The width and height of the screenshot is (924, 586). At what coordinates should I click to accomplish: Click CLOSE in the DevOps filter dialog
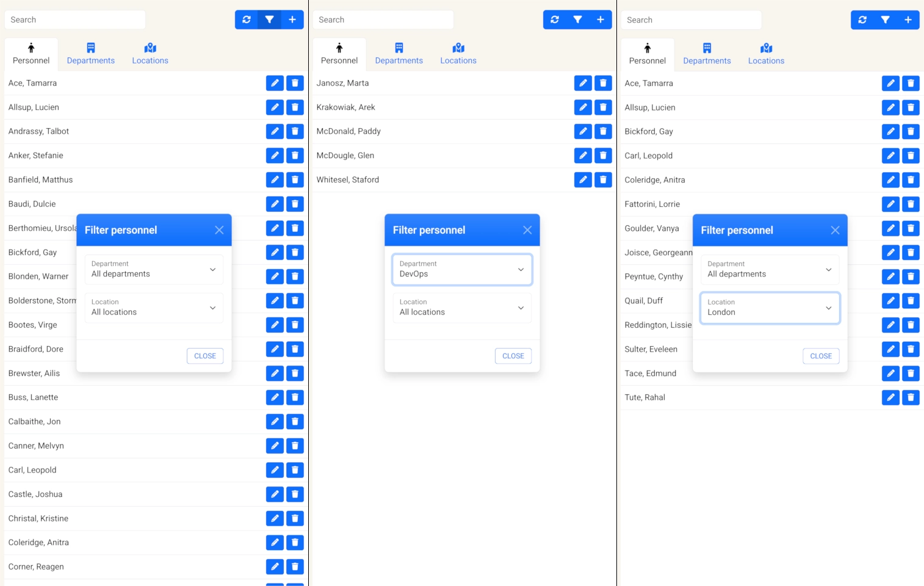pyautogui.click(x=513, y=356)
